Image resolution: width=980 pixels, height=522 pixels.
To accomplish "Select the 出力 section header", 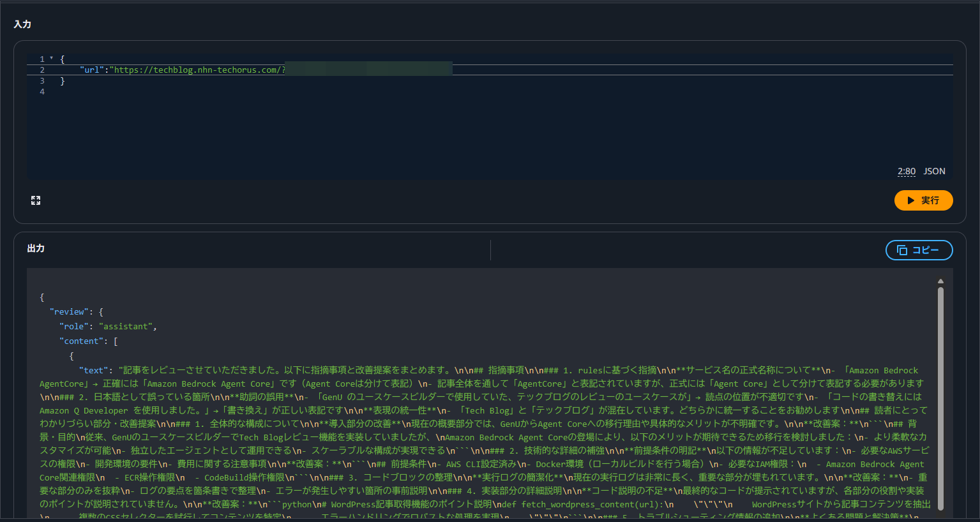I will pos(35,249).
